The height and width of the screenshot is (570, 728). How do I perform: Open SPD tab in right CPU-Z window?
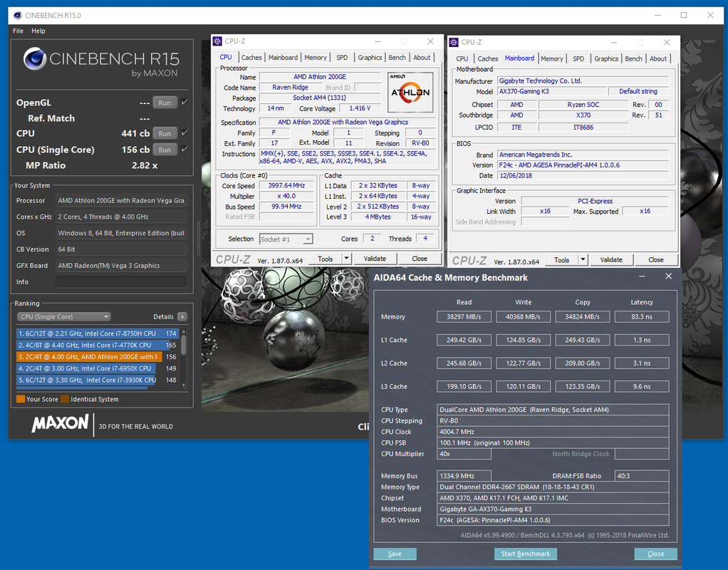pos(578,58)
